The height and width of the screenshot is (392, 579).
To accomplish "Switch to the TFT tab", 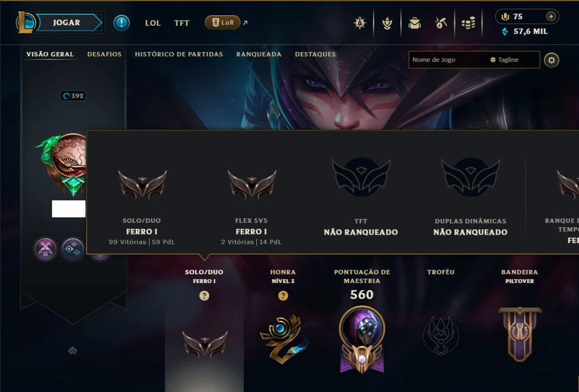I will tap(182, 23).
